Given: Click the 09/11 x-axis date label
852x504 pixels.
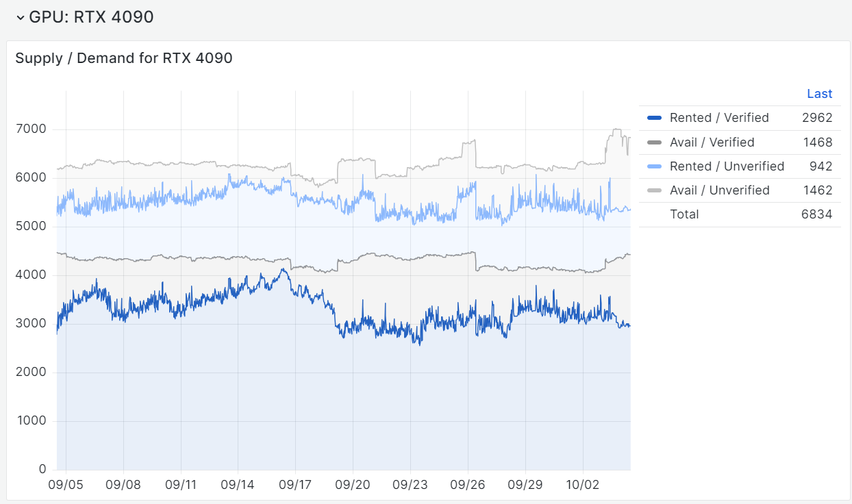Looking at the screenshot, I should (181, 485).
